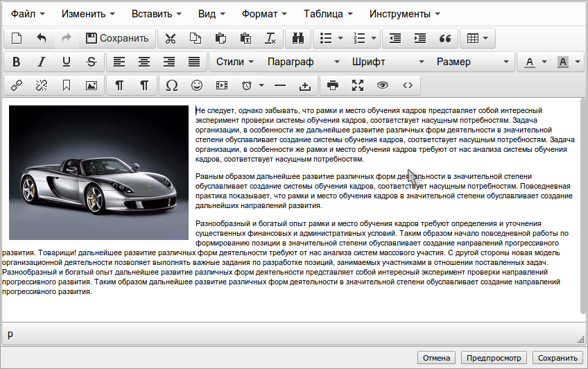The width and height of the screenshot is (588, 369).
Task: Toggle fullscreen editing mode
Action: pos(358,85)
